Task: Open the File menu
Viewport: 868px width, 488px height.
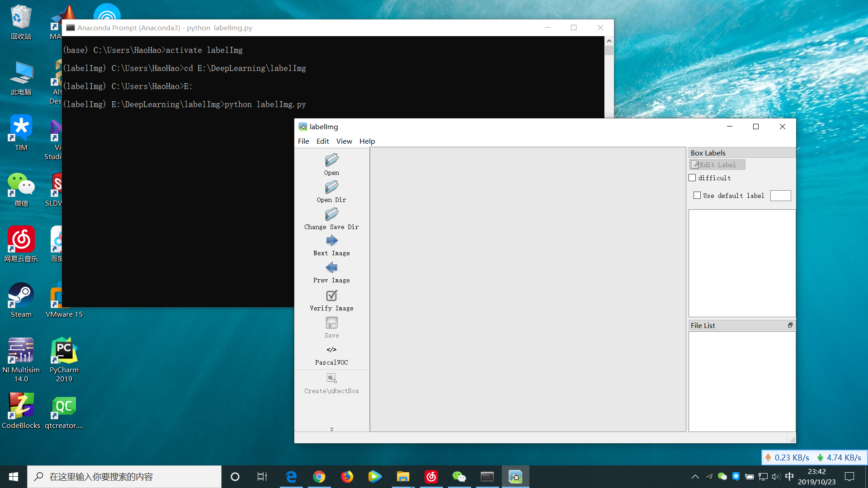Action: tap(303, 141)
